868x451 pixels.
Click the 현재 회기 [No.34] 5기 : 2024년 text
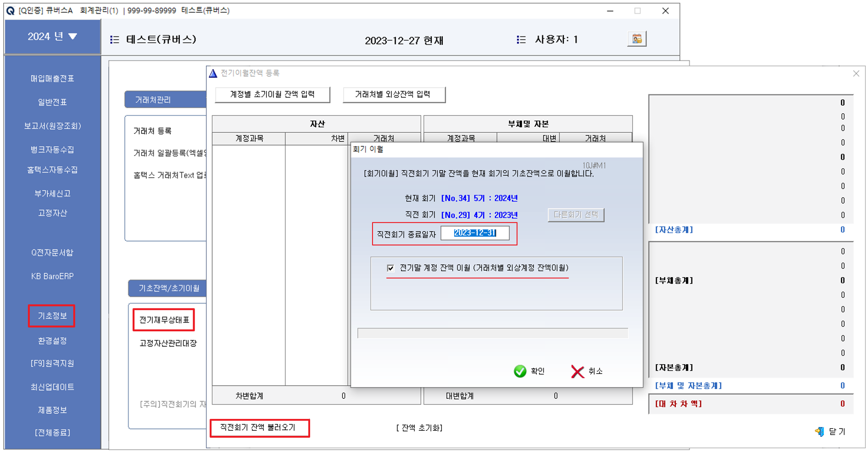(x=461, y=198)
